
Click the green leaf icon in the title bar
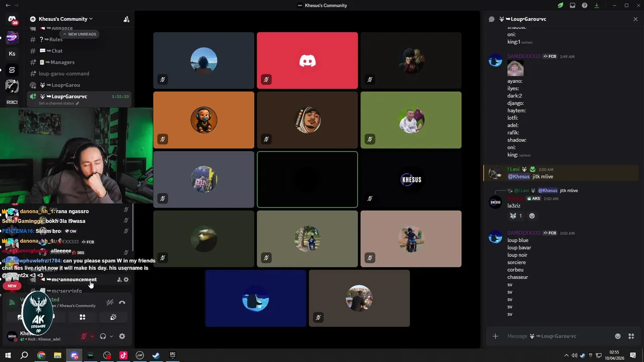560,6
